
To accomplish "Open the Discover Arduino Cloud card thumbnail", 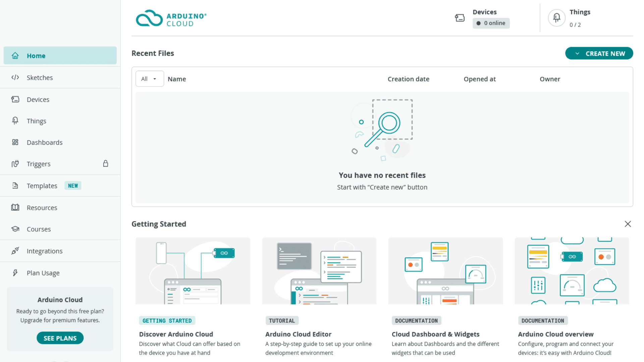I will tap(193, 271).
